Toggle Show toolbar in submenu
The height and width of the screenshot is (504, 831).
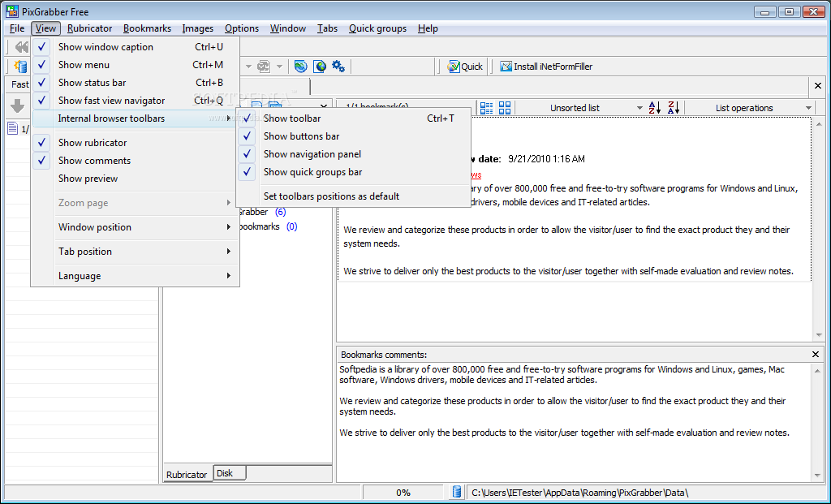[x=354, y=118]
